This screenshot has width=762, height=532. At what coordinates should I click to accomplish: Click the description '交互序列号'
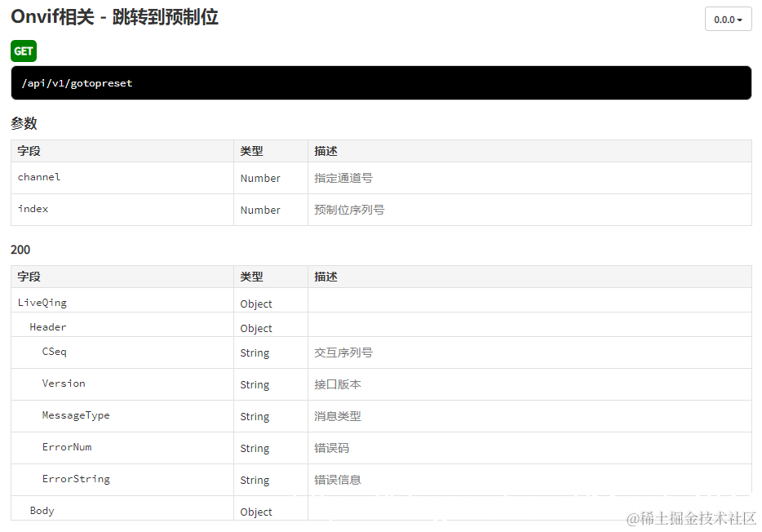(x=343, y=352)
